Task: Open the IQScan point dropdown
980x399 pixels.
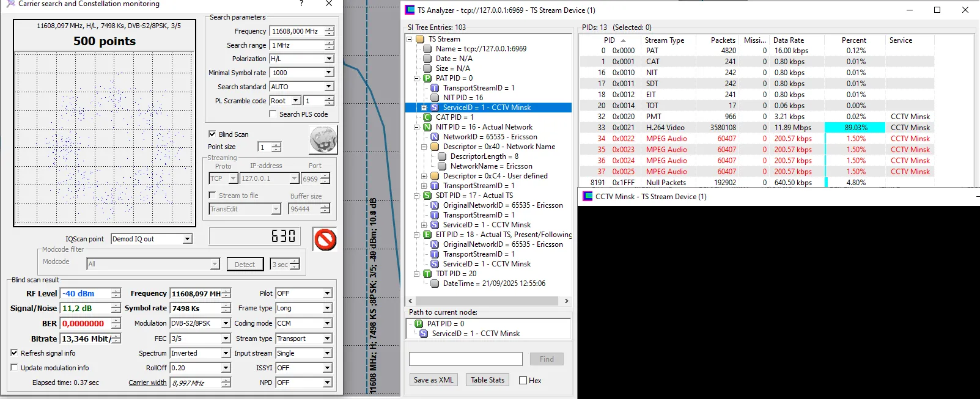Action: (188, 239)
